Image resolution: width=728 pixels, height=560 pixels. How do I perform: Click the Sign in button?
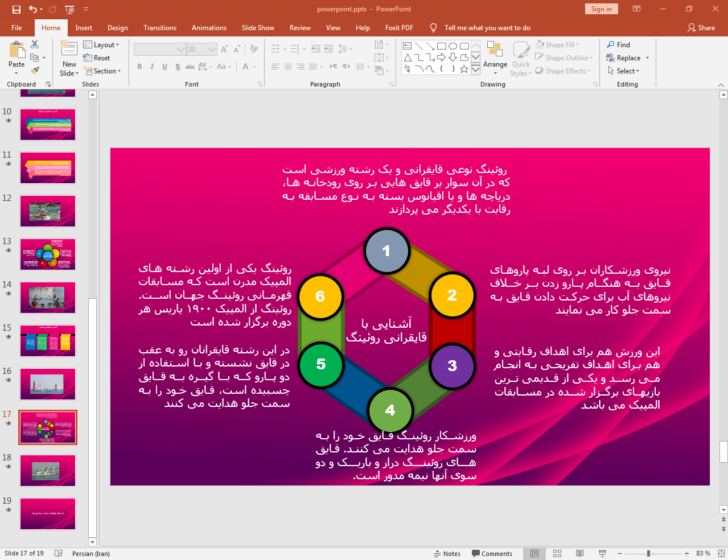[x=601, y=9]
